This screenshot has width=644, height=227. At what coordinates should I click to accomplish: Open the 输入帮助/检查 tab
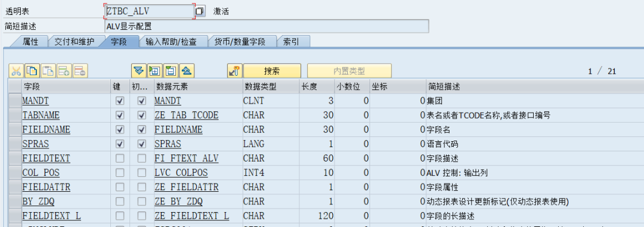click(x=171, y=42)
